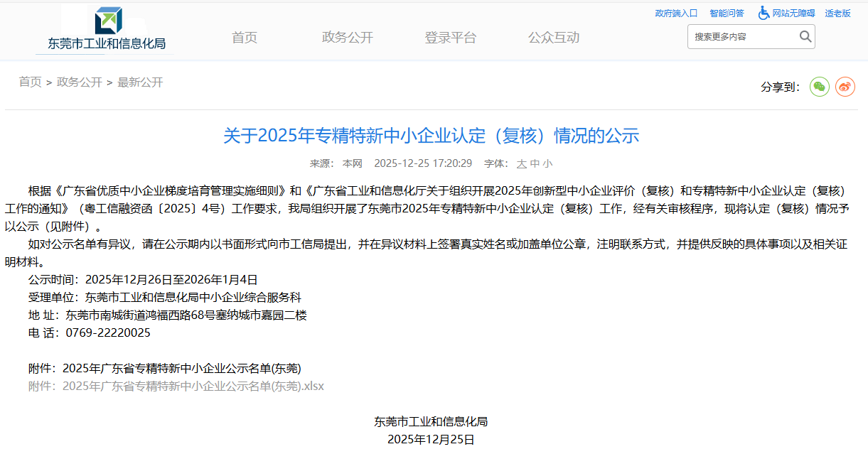Go to 首页 from the navigation bar
Screen dimensions: 868x449
pyautogui.click(x=244, y=37)
